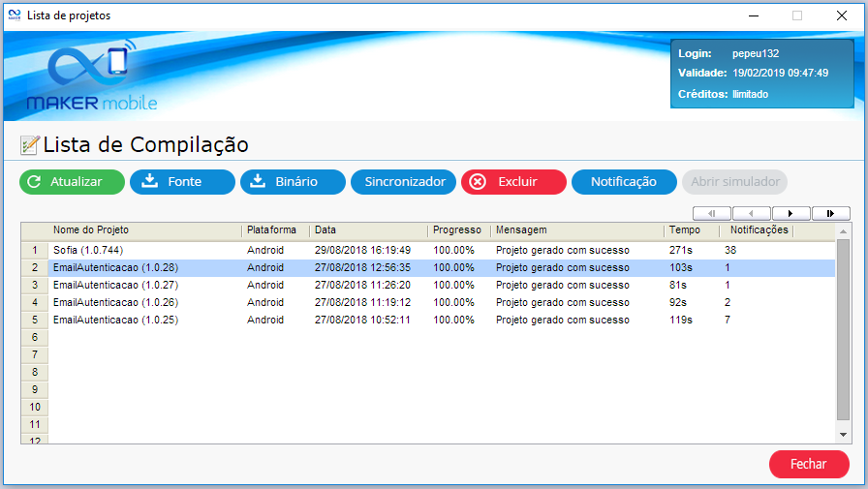Click the Notificações column header
Image resolution: width=868 pixels, height=489 pixels.
(x=759, y=230)
